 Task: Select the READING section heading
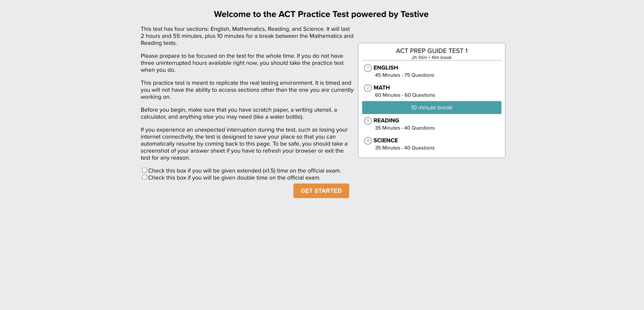386,120
